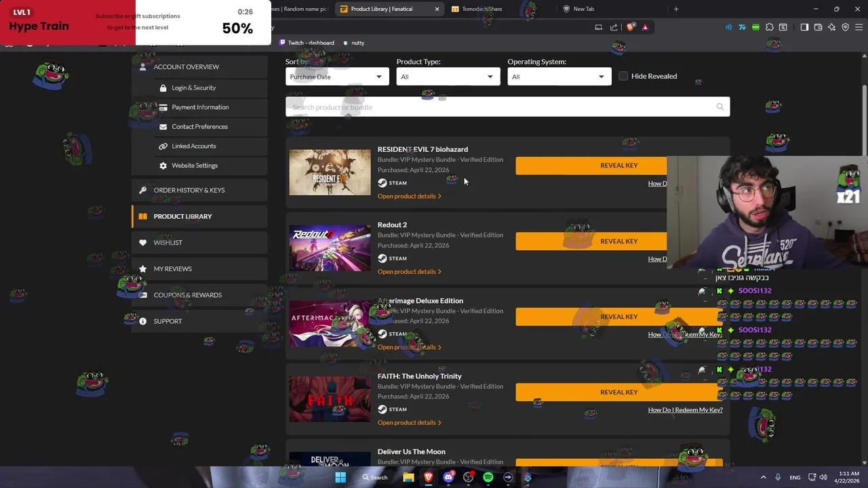Close the Product Library Fanatical tab

[437, 9]
